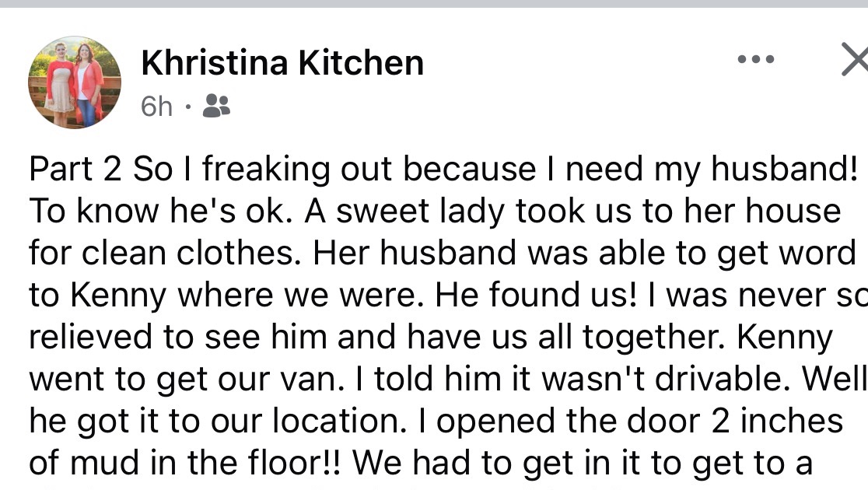Click the word 'husband!' ending the first line
The width and height of the screenshot is (868, 490).
[785, 168]
